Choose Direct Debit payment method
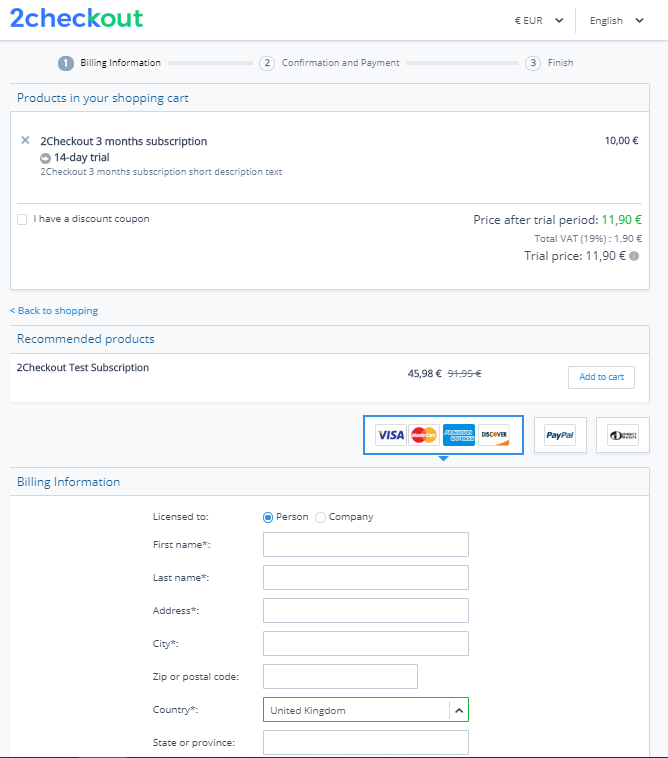Image resolution: width=668 pixels, height=758 pixels. coord(623,435)
